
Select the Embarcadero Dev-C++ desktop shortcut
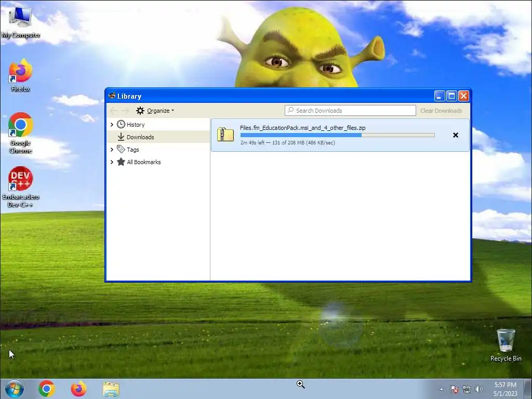pyautogui.click(x=20, y=187)
